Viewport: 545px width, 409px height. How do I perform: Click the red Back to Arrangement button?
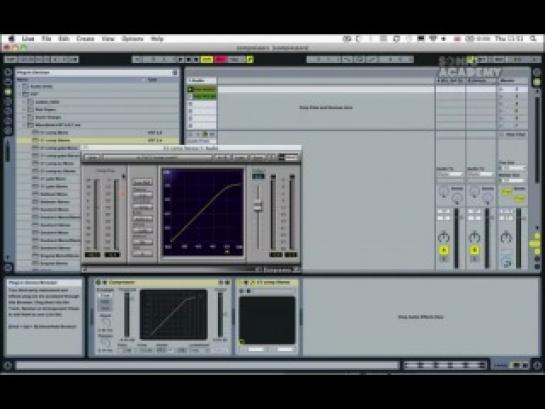(220, 59)
